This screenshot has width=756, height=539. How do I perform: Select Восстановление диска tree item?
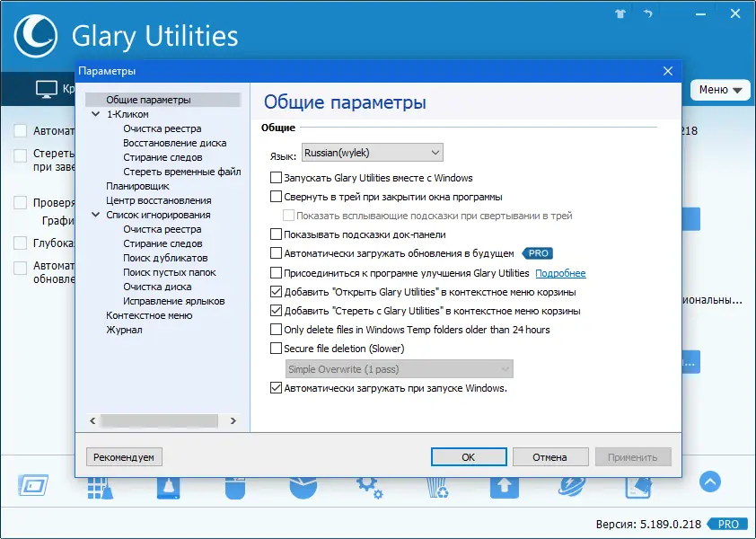(174, 144)
